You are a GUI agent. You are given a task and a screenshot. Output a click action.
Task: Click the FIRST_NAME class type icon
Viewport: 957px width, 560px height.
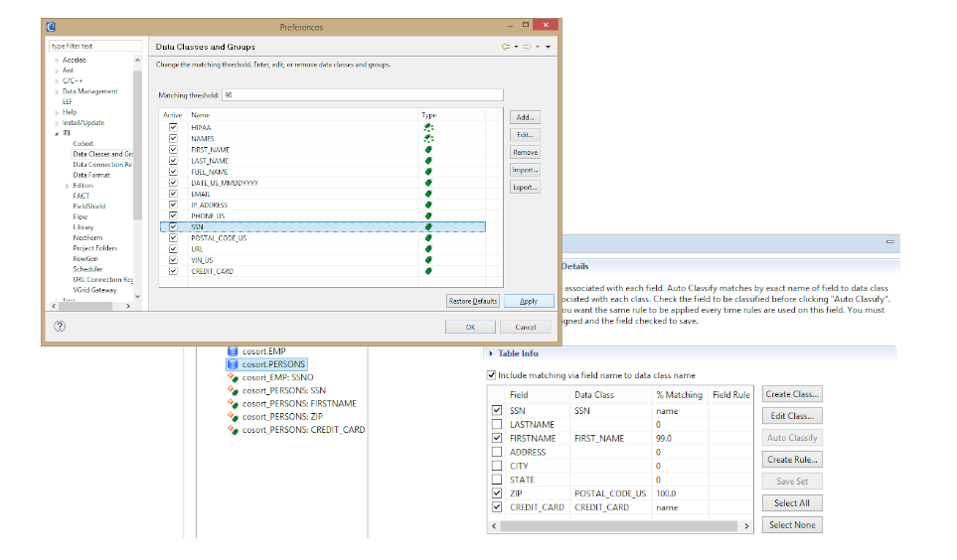click(x=428, y=150)
